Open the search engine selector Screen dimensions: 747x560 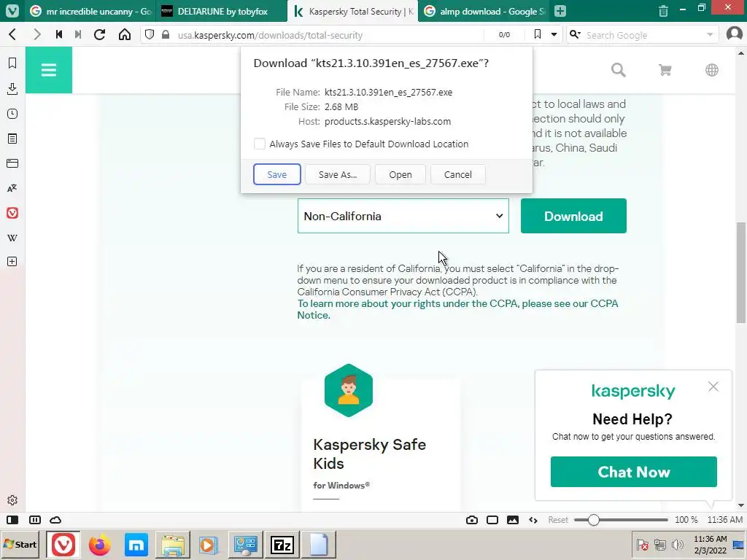tap(575, 34)
